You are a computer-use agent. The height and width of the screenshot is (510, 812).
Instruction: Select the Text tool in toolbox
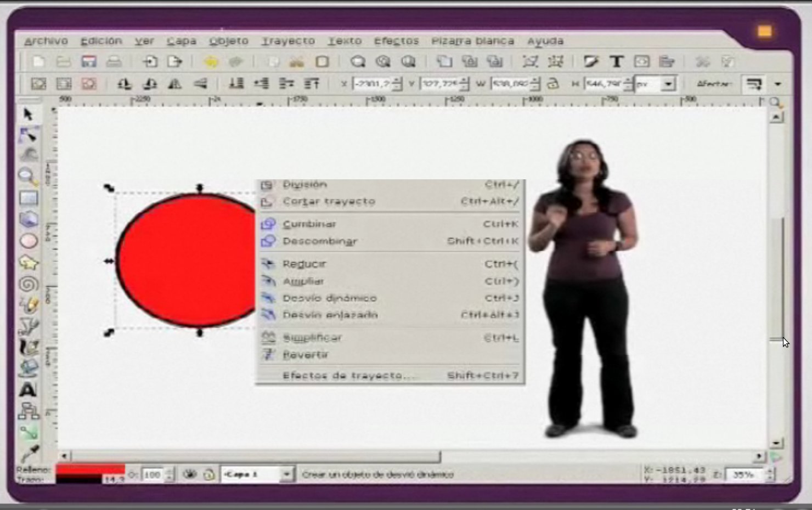pyautogui.click(x=28, y=389)
